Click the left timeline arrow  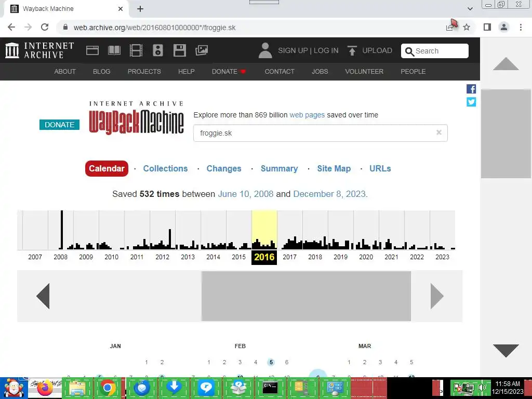pyautogui.click(x=43, y=296)
